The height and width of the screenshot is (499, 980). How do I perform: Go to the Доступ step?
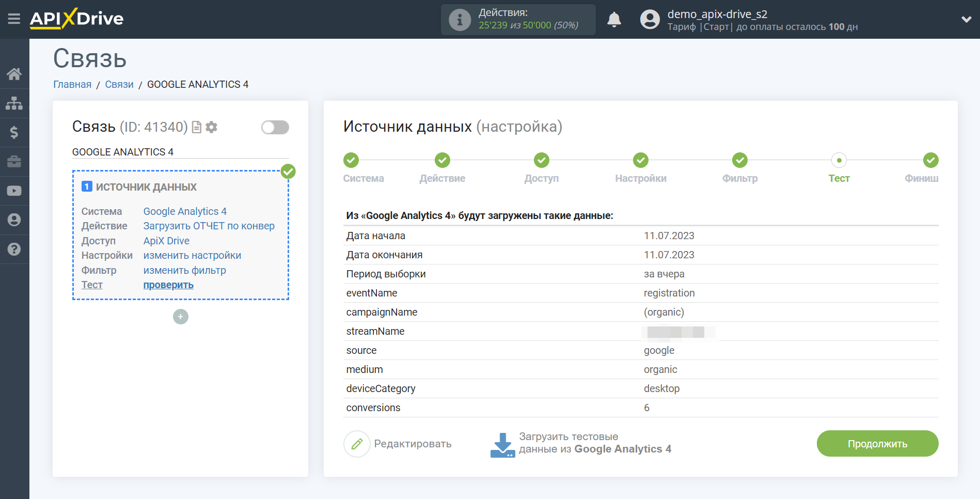[542, 161]
